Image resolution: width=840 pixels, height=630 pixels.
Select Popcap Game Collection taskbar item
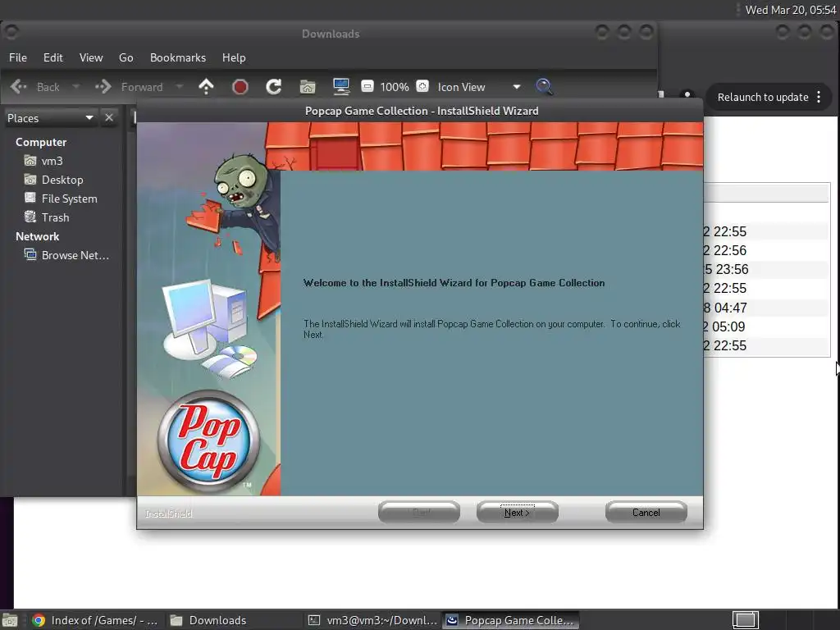click(510, 620)
